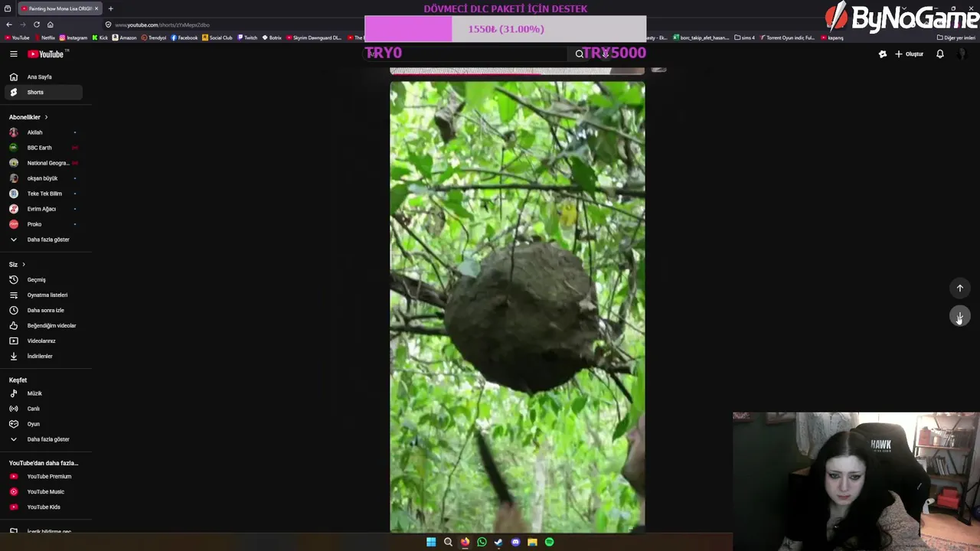Click the browser back arrow
Screen dimensions: 980x551
tap(9, 24)
